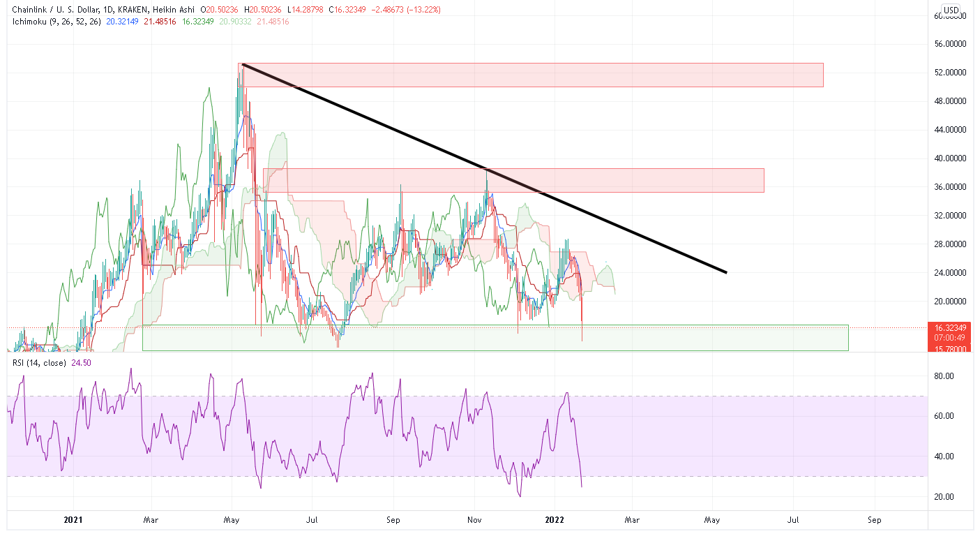
Task: Click the 2022 label on the time axis
Action: [555, 520]
